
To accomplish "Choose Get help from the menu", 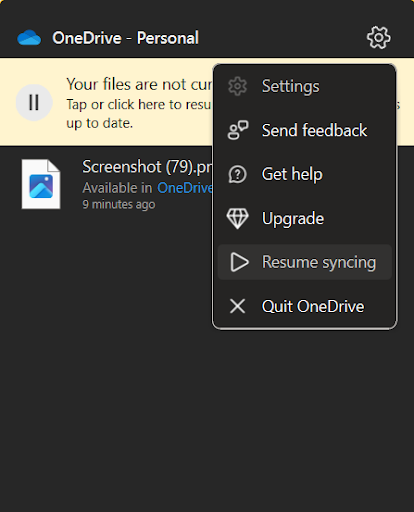I will (304, 174).
